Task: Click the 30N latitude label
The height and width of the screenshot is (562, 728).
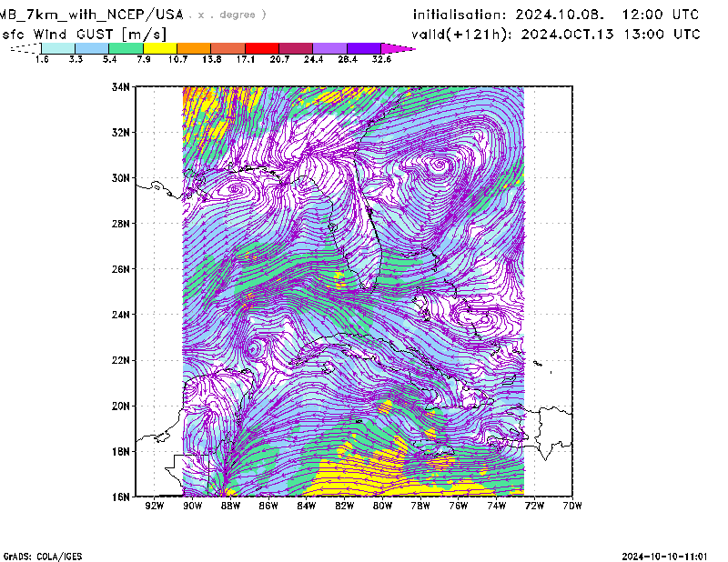Action: click(121, 177)
